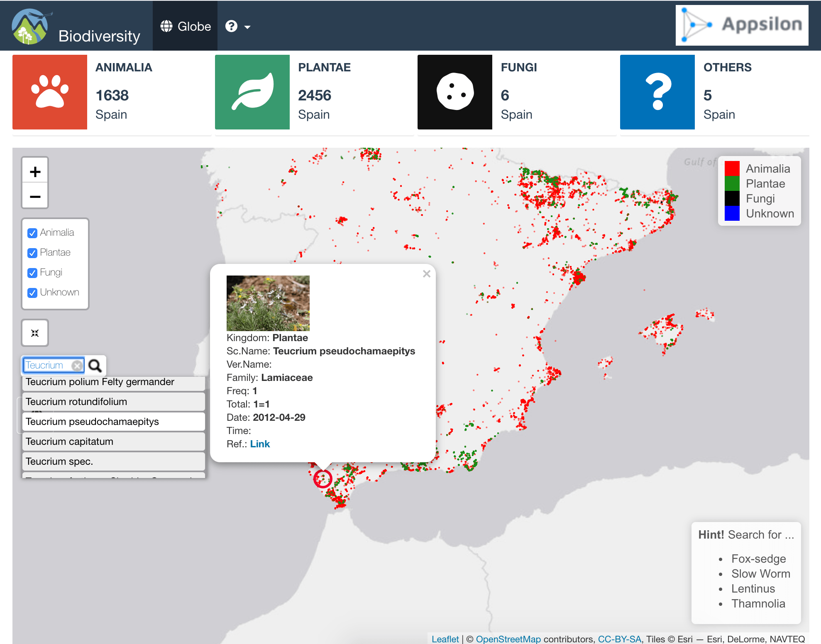
Task: Click the collapse arrows map button
Action: point(35,333)
